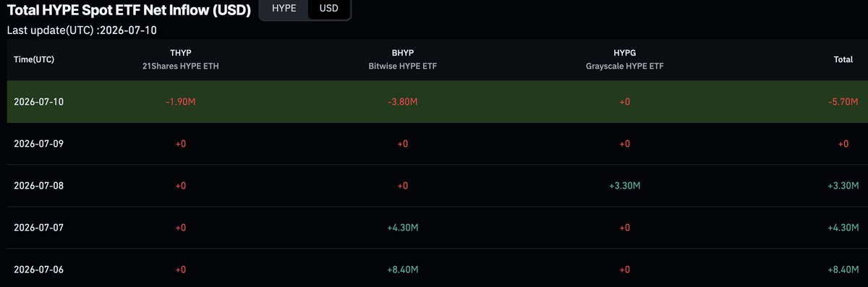Select the 2026-07-09 date row

[434, 144]
